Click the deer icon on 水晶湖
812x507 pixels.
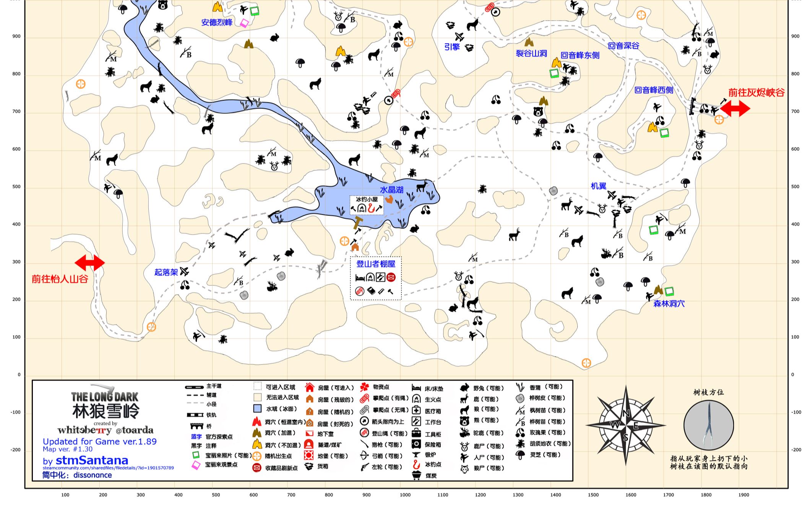[422, 186]
